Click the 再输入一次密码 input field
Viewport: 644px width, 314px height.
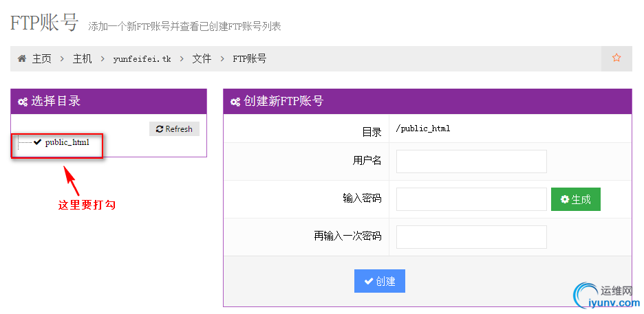click(x=471, y=237)
